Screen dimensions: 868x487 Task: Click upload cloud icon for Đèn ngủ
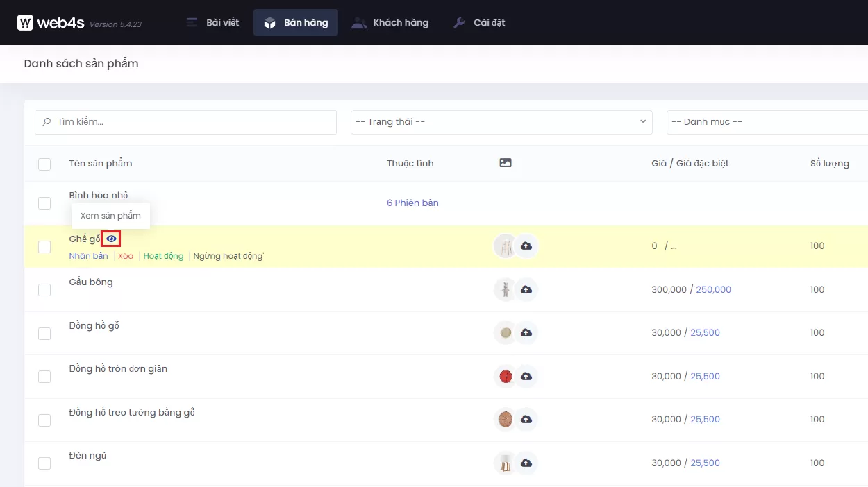(x=526, y=463)
